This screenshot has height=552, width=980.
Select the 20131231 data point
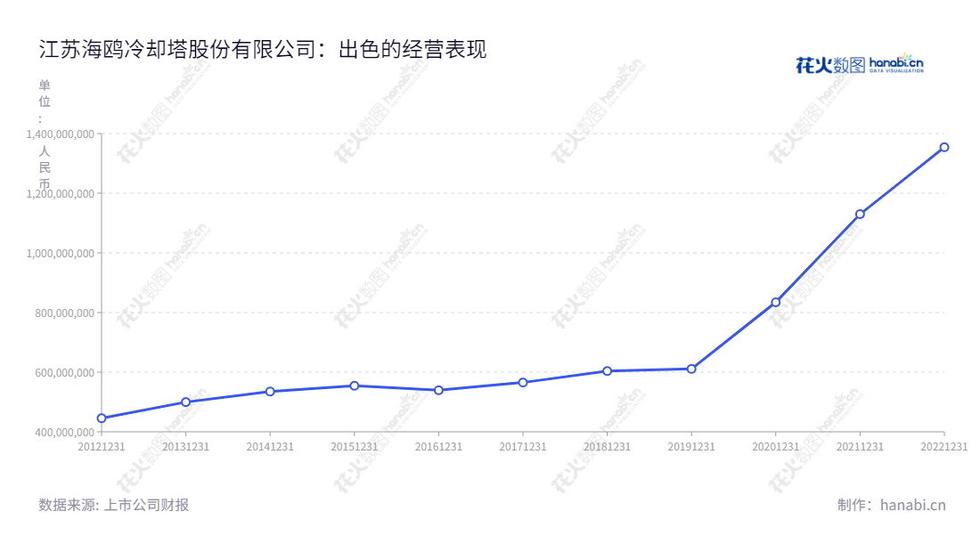(x=185, y=402)
